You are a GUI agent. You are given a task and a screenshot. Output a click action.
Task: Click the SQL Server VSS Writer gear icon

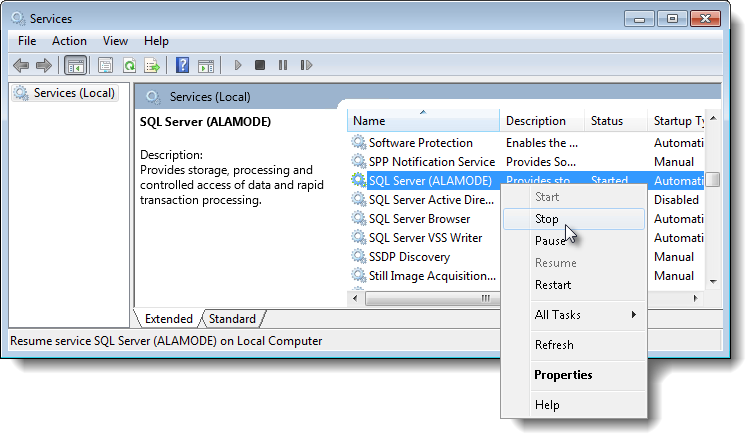(358, 237)
